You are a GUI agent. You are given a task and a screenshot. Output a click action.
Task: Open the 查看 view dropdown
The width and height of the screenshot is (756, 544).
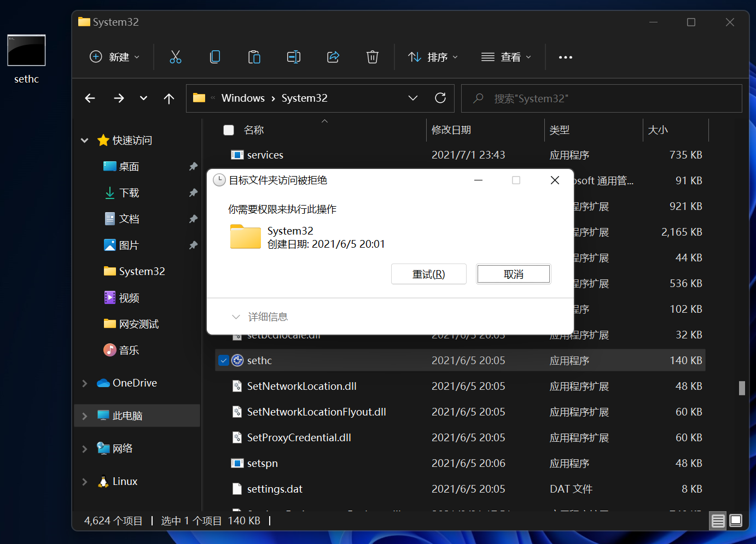click(x=507, y=57)
